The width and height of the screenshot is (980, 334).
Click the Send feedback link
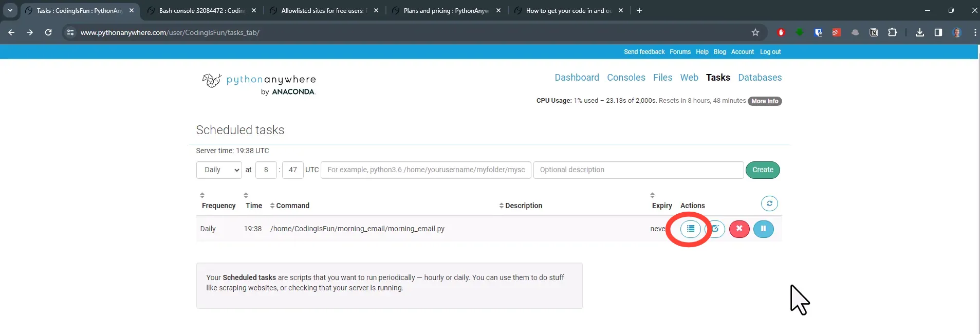pos(644,52)
